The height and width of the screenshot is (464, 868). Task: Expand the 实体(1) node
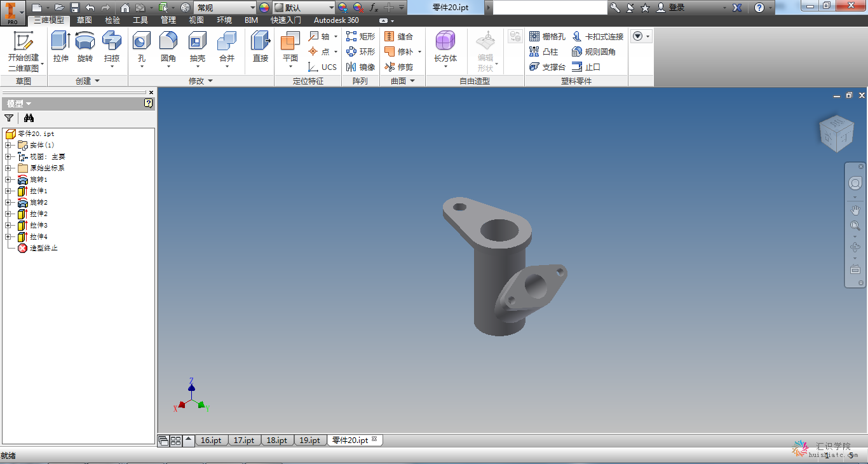(8, 145)
